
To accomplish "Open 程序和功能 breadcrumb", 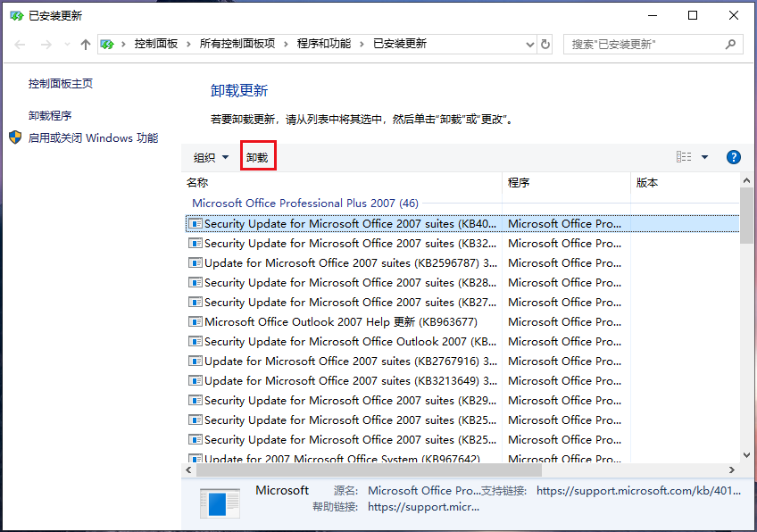I will click(x=324, y=44).
